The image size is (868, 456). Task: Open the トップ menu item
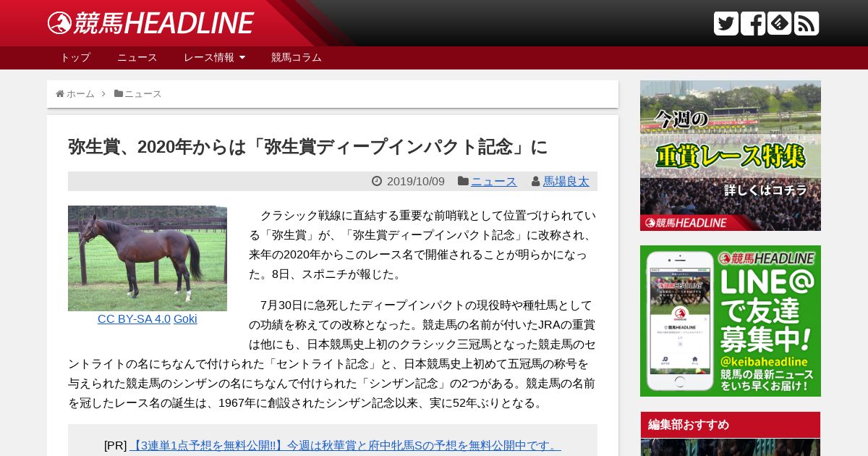(x=75, y=57)
